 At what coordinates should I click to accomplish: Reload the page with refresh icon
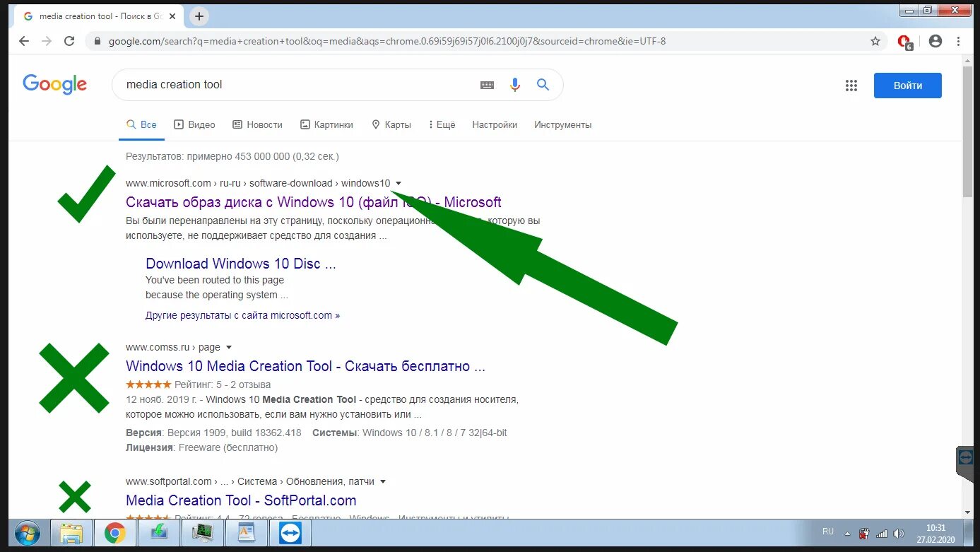pos(69,41)
